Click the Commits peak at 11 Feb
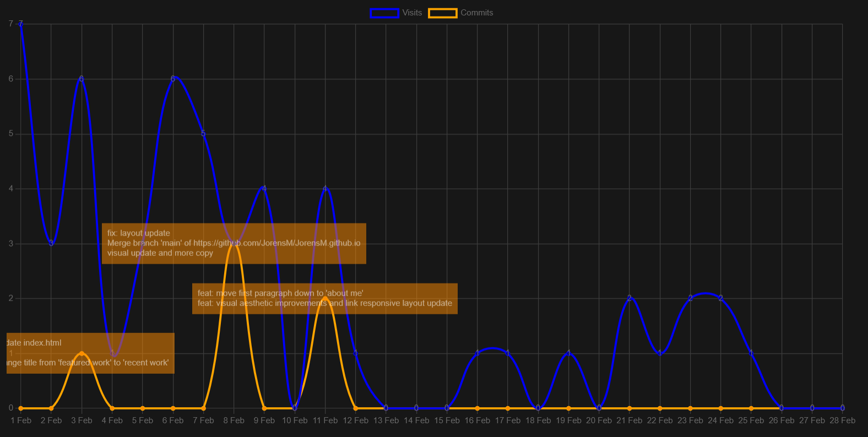This screenshot has width=868, height=437. 325,299
